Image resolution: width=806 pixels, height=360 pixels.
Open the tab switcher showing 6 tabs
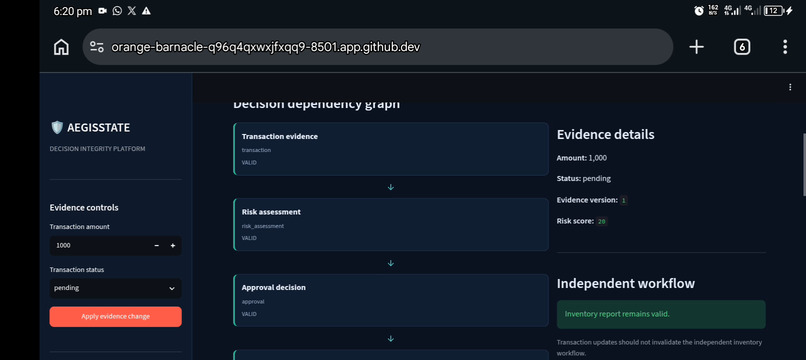[x=741, y=47]
